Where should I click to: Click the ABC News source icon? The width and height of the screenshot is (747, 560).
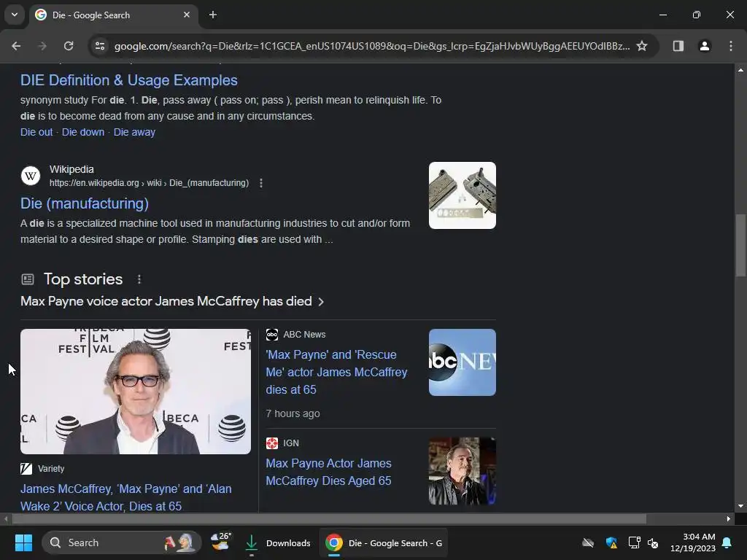coord(272,334)
